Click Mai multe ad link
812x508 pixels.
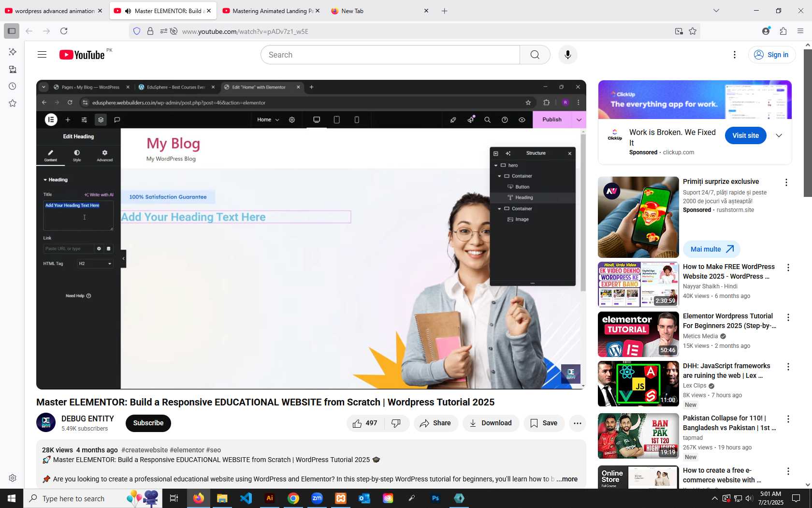click(711, 249)
